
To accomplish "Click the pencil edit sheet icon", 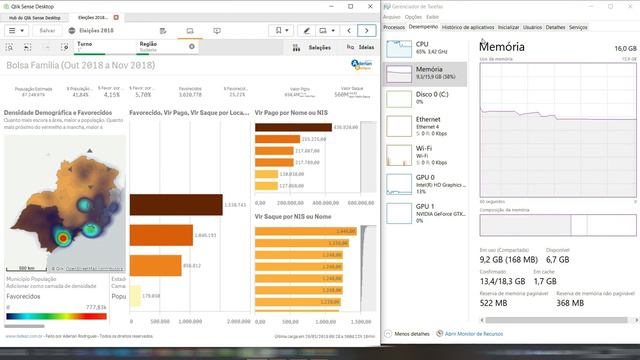I will coord(307,31).
